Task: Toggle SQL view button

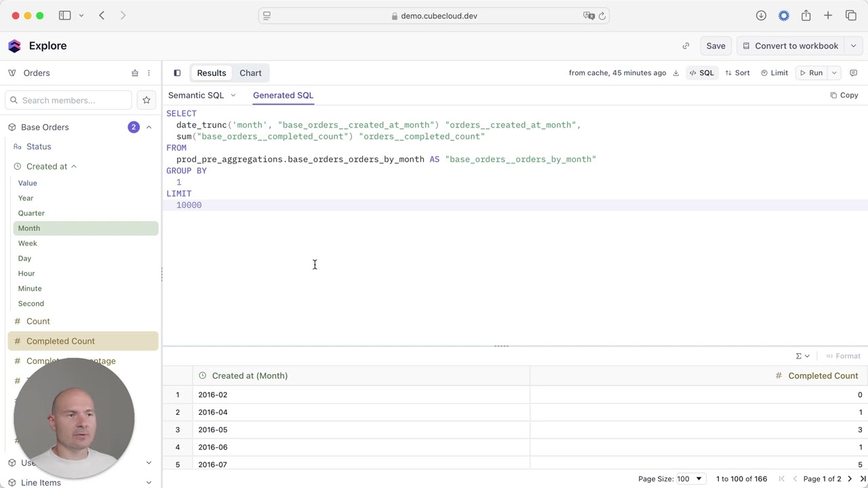Action: pyautogui.click(x=701, y=73)
